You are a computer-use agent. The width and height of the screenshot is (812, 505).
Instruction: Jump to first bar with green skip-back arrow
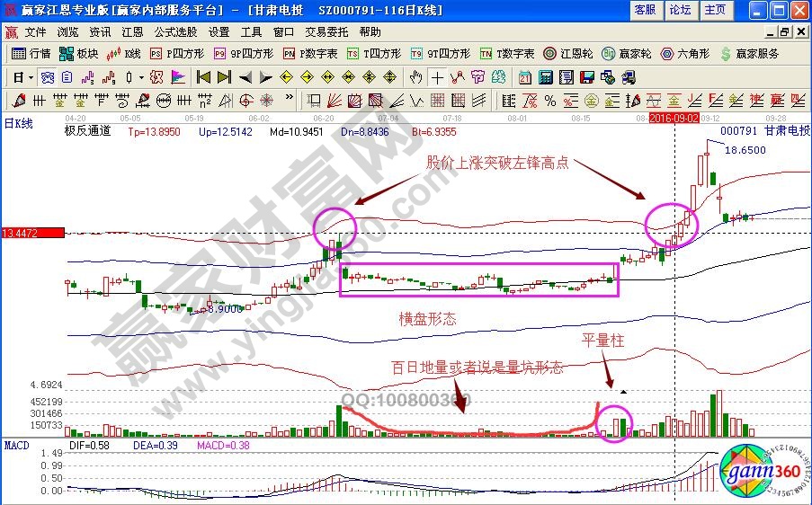204,77
